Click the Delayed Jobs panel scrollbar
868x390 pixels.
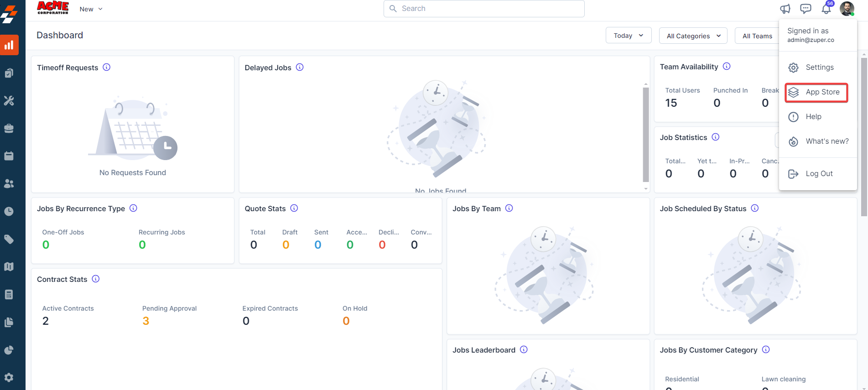(645, 135)
